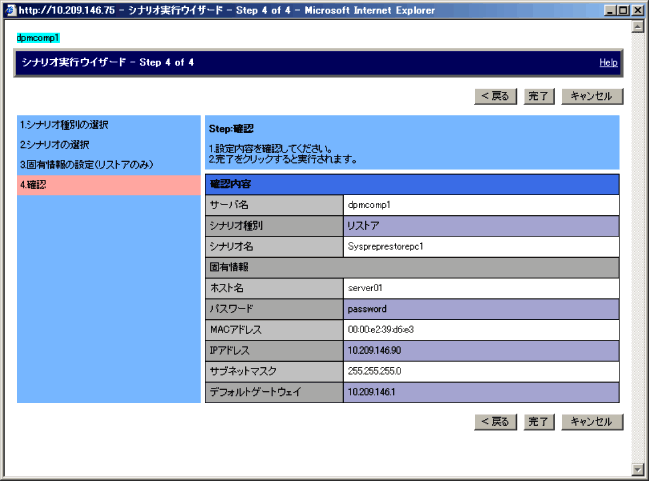
Task: Close the Internet Explorer window
Action: pyautogui.click(x=638, y=10)
